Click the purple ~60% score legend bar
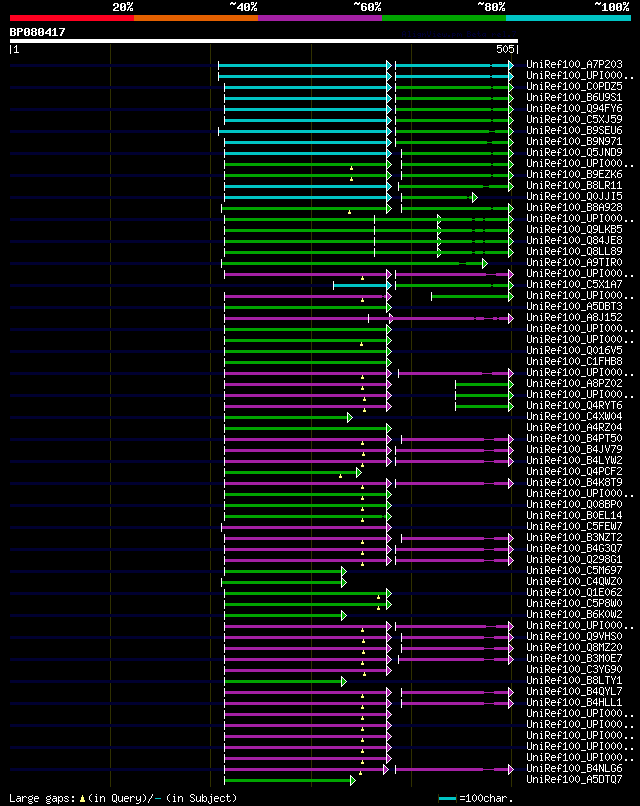Viewport: 640px width, 806px height. coord(320,18)
